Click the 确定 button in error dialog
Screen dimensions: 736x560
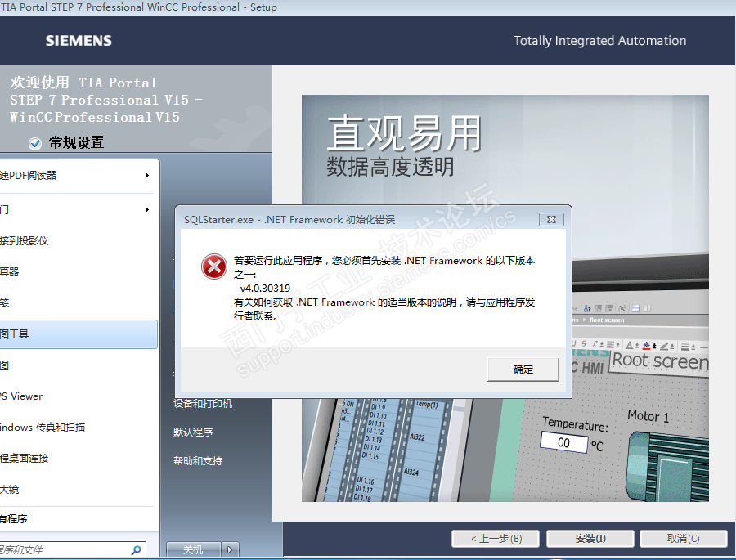(523, 370)
